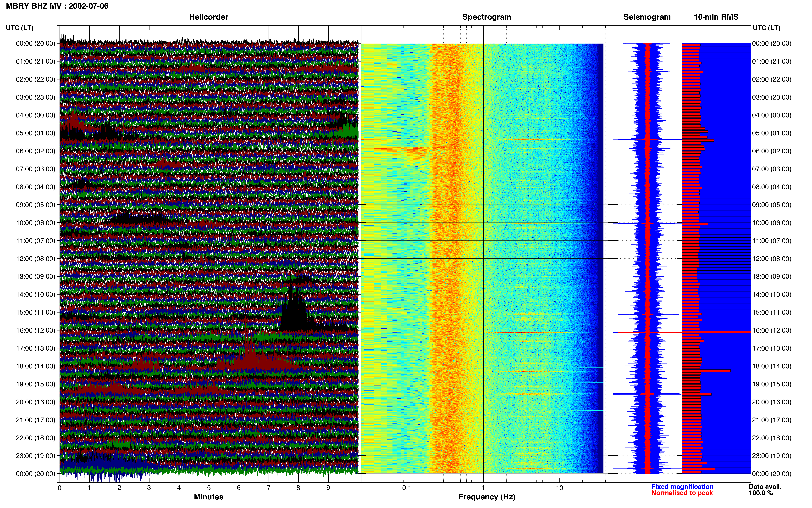Click the left 'UTC (LT)' axis label
Screen dimensions: 812x508
[20, 28]
